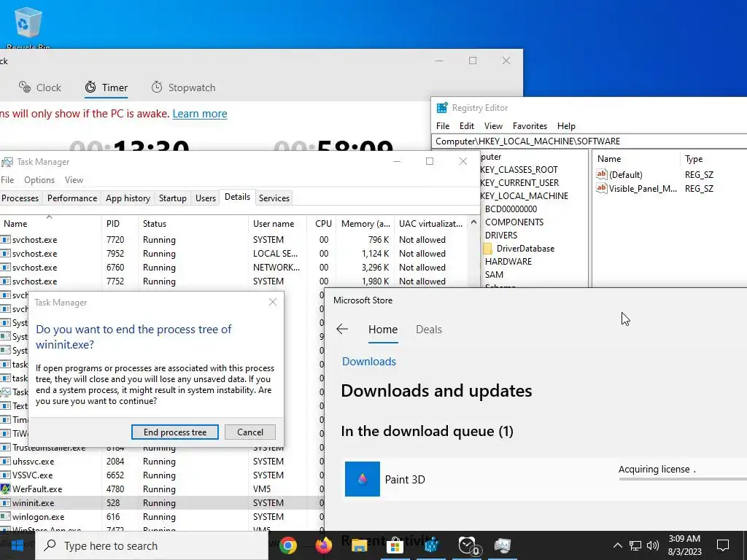Click the Downloads breadcrumb link
Image resolution: width=747 pixels, height=560 pixels.
coord(368,362)
